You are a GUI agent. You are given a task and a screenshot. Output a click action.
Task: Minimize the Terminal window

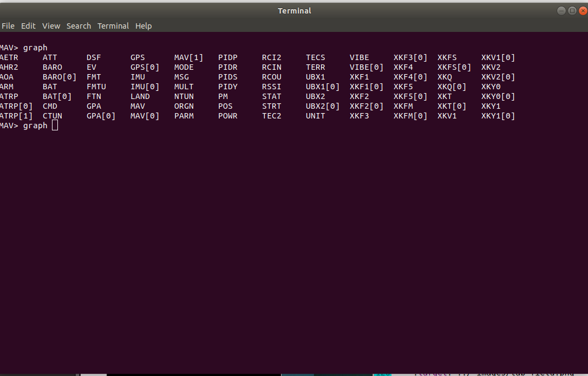pyautogui.click(x=562, y=11)
